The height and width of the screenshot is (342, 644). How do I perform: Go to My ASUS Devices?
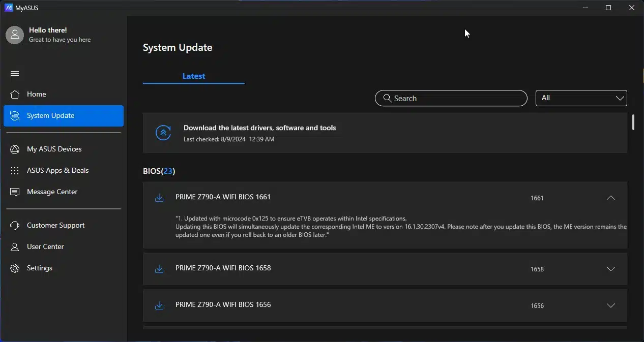pos(54,149)
